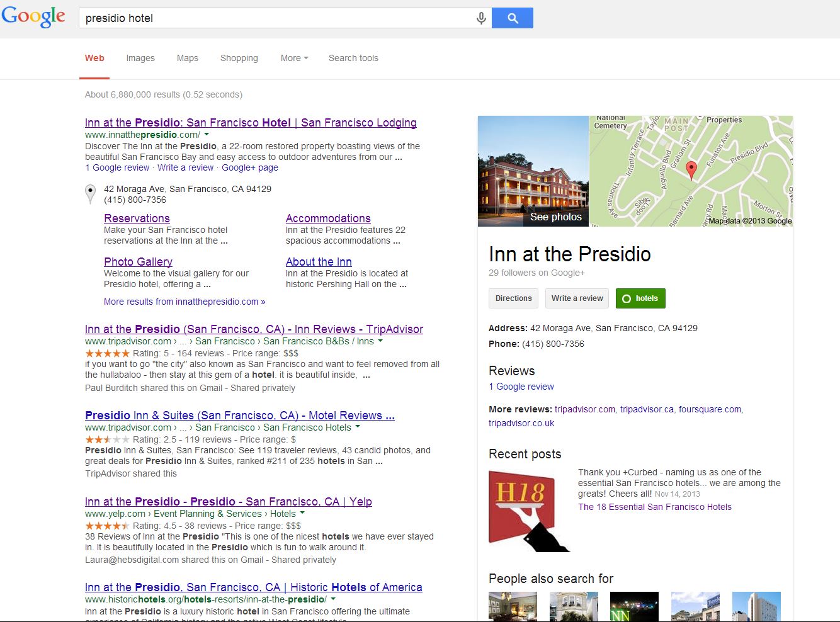Open dropdown arrow beside innatthepresidio.com URL
840x622 pixels.
(207, 135)
